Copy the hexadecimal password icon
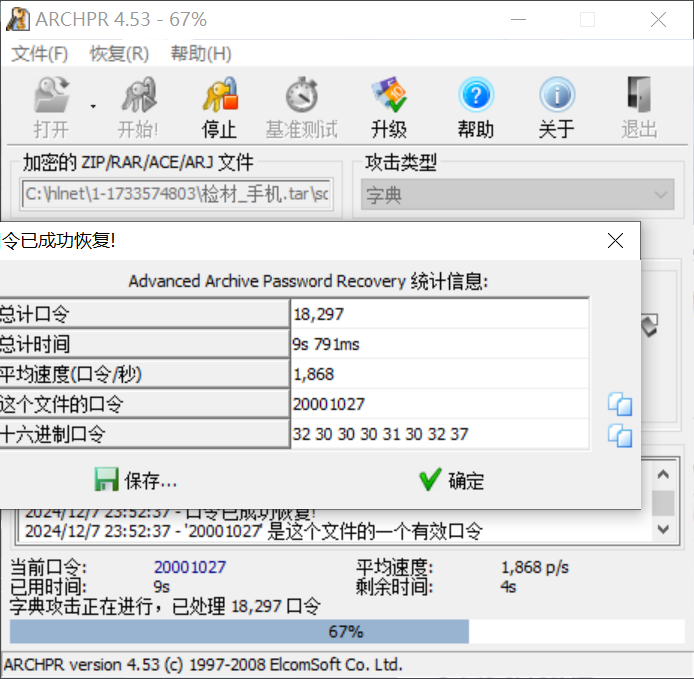 (x=620, y=435)
